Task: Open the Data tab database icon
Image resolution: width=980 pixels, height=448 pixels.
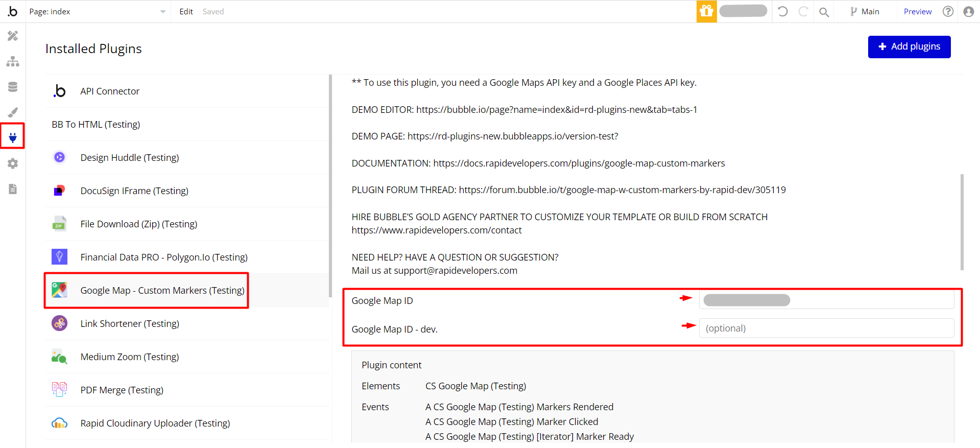Action: [13, 87]
